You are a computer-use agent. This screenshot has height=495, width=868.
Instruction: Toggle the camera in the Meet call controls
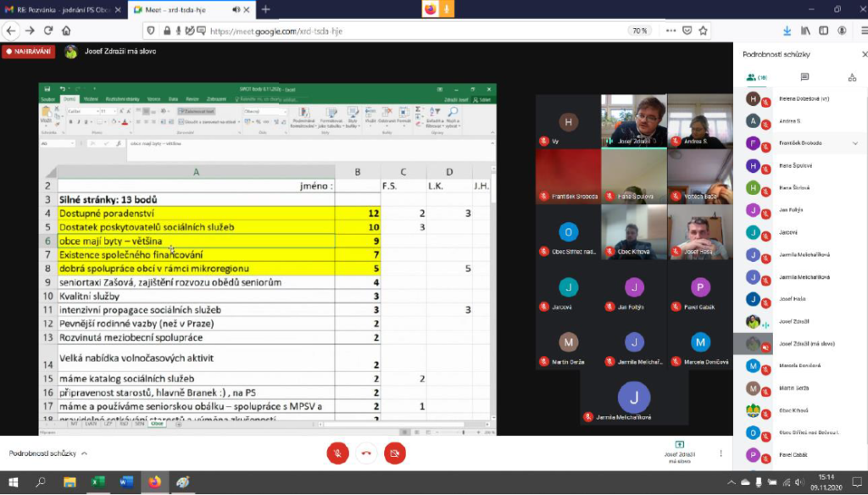pyautogui.click(x=395, y=453)
